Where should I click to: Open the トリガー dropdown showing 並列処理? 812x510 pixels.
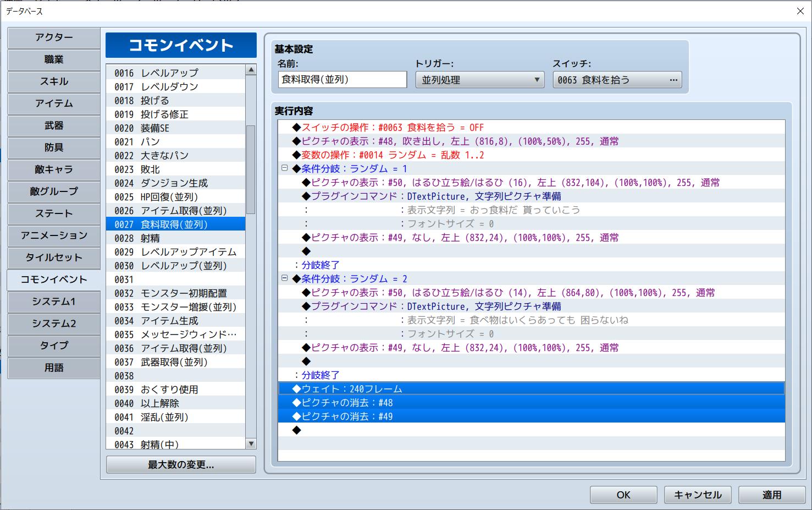pos(479,80)
